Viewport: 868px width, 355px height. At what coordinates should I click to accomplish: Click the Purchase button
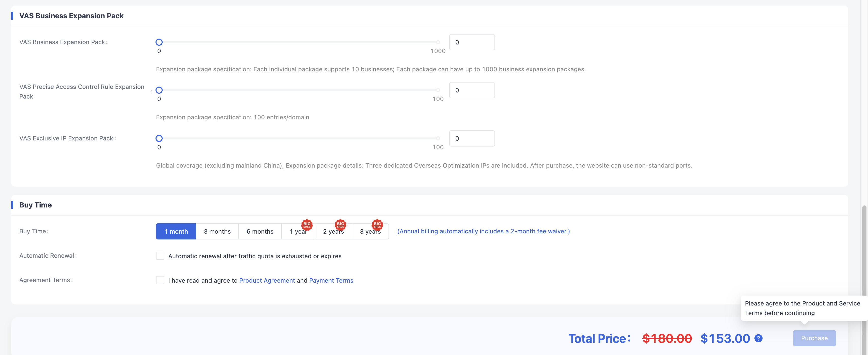point(814,338)
